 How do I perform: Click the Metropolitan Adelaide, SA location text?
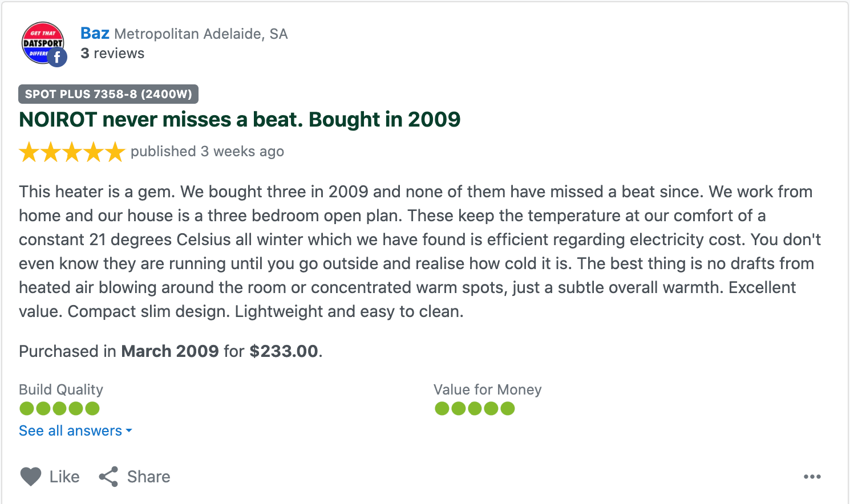[201, 34]
